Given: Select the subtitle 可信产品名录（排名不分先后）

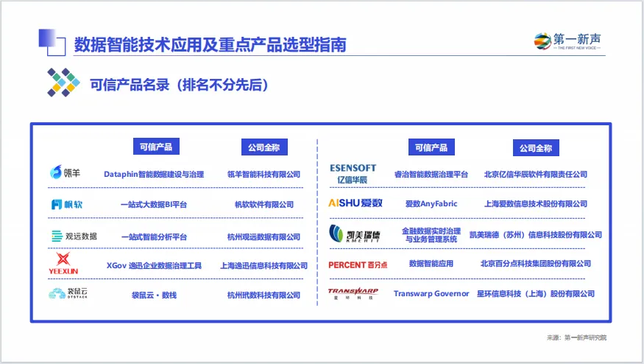Looking at the screenshot, I should coord(179,85).
